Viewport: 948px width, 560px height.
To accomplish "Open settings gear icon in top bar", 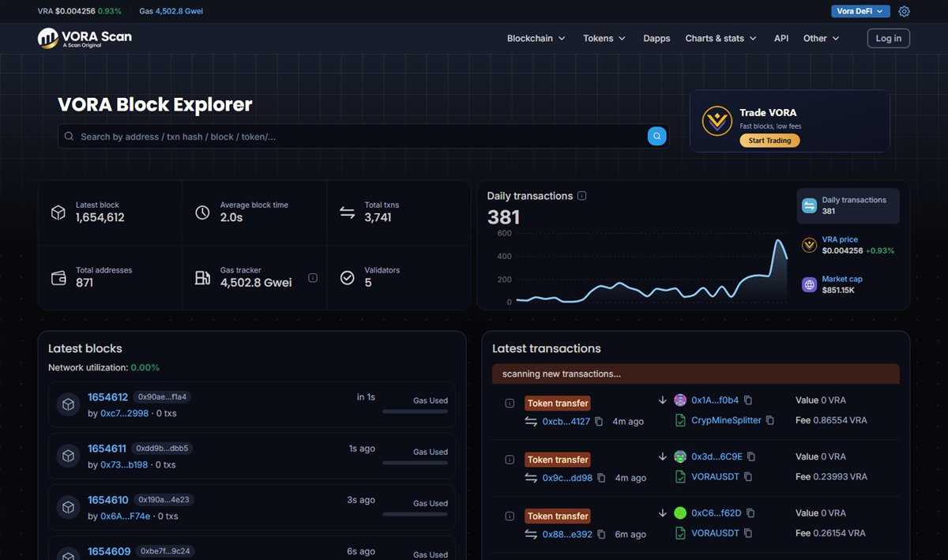I will click(x=905, y=11).
